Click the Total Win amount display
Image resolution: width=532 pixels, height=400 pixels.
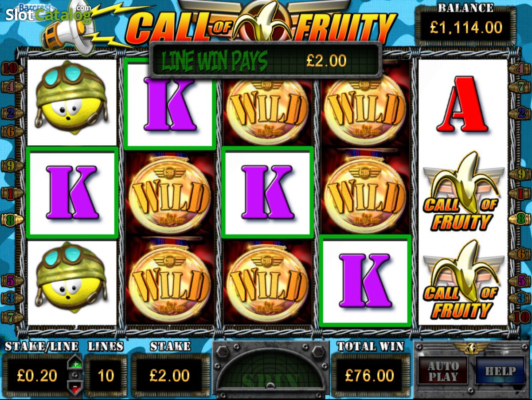click(x=370, y=375)
